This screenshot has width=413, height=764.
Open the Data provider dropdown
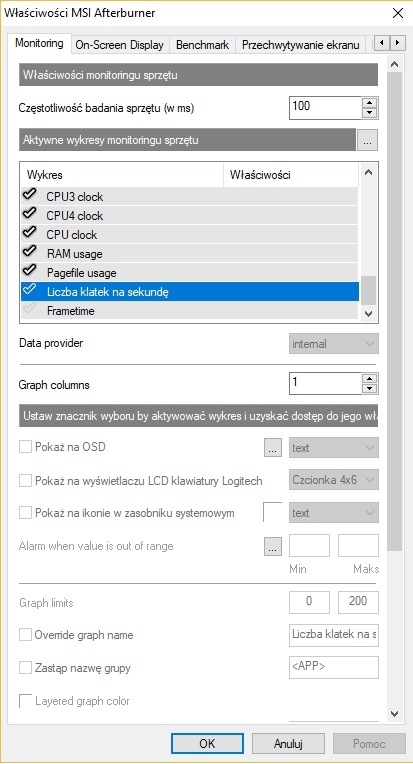click(x=334, y=344)
